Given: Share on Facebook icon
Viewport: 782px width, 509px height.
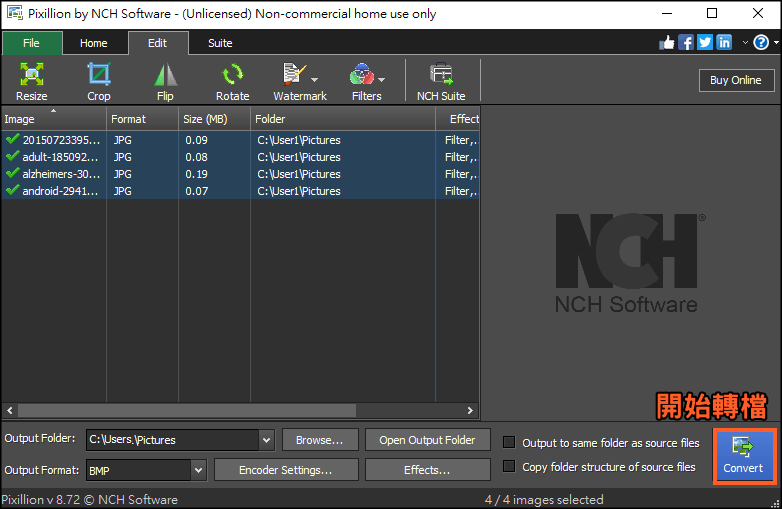Looking at the screenshot, I should click(686, 43).
